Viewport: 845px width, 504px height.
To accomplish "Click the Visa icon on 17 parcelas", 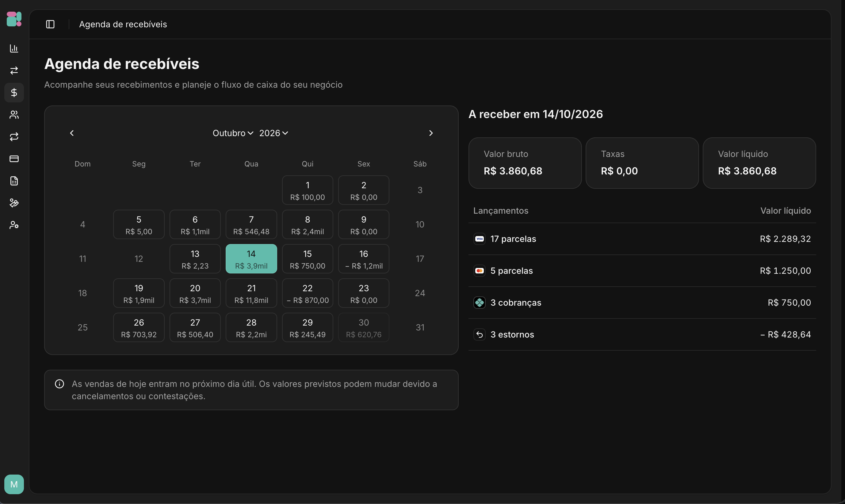I will 479,239.
